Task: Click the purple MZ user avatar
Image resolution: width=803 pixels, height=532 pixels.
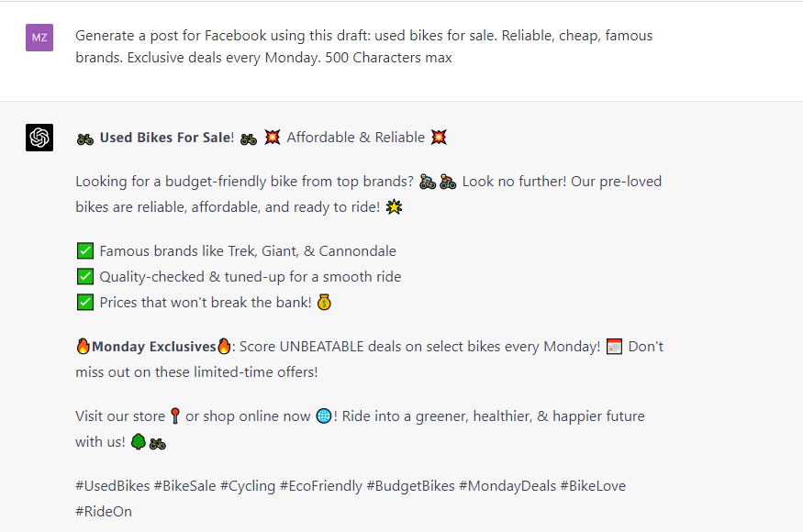Action: point(39,38)
